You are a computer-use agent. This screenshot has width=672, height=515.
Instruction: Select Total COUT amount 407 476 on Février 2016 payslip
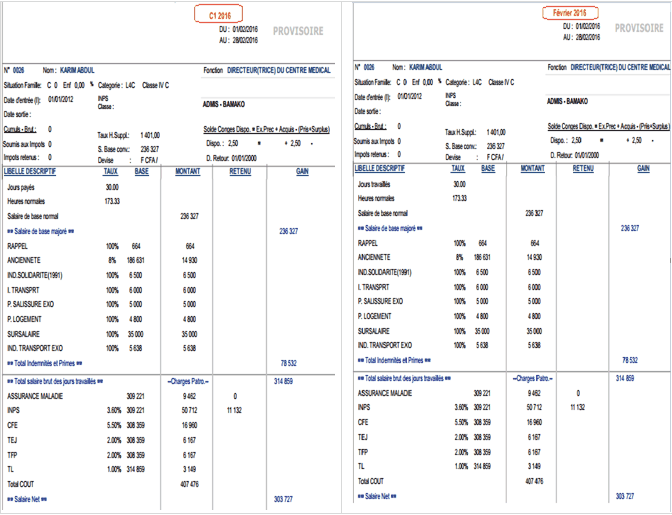(x=534, y=482)
